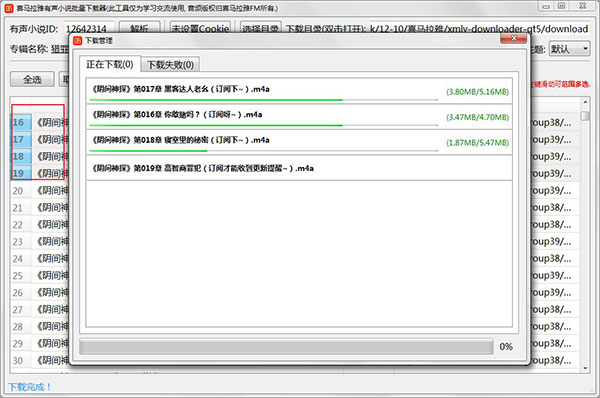The width and height of the screenshot is (600, 398).
Task: Click main list scrollbar down arrow
Action: [x=585, y=368]
